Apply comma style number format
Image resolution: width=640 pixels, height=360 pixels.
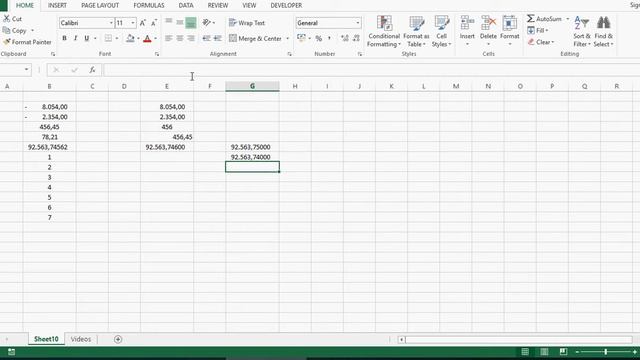[329, 38]
